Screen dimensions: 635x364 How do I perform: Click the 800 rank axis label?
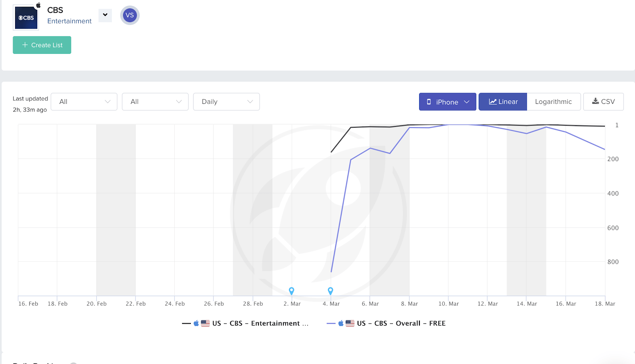click(x=613, y=262)
